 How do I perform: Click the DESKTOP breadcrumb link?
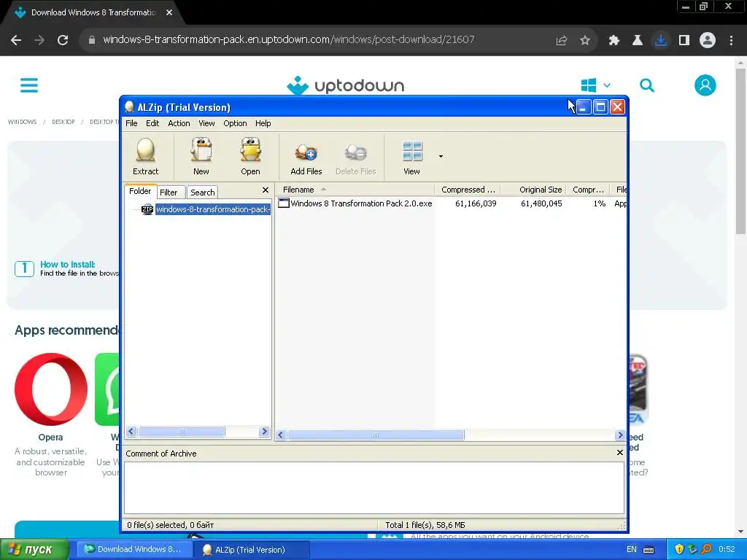click(x=63, y=122)
